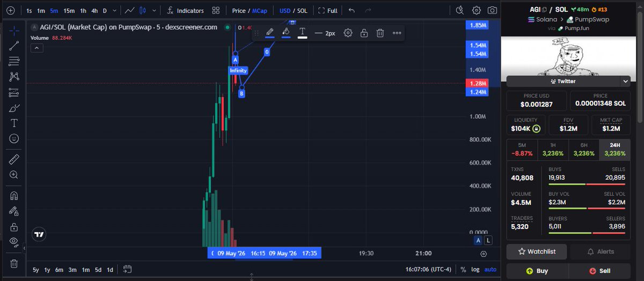Add AGI to Watchlist
The width and height of the screenshot is (644, 281).
[x=537, y=251]
